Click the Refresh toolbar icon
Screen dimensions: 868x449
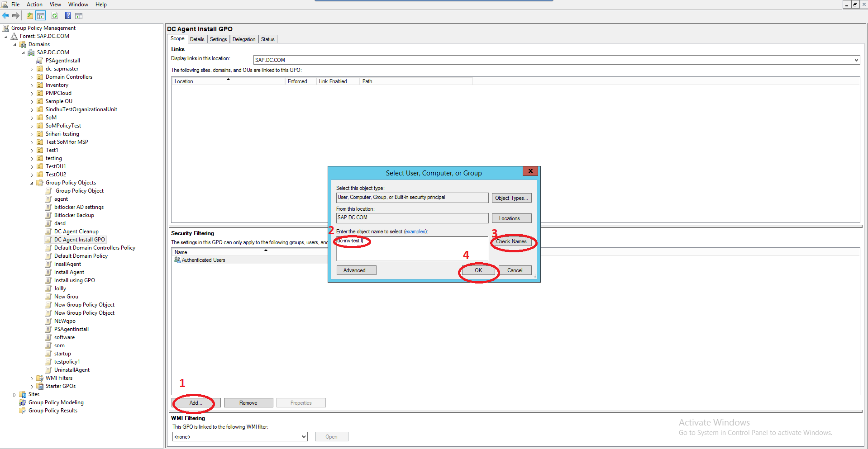point(54,16)
